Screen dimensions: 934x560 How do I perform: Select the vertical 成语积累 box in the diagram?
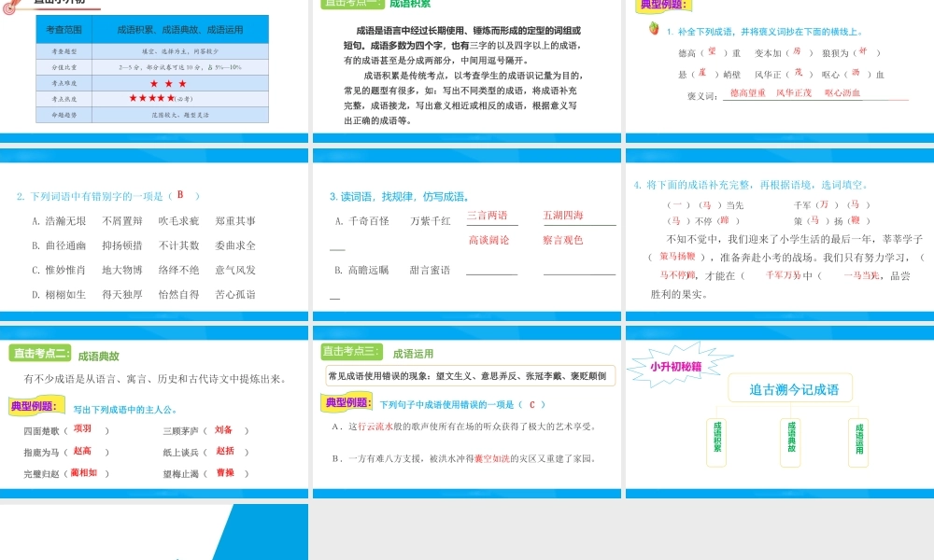[716, 442]
